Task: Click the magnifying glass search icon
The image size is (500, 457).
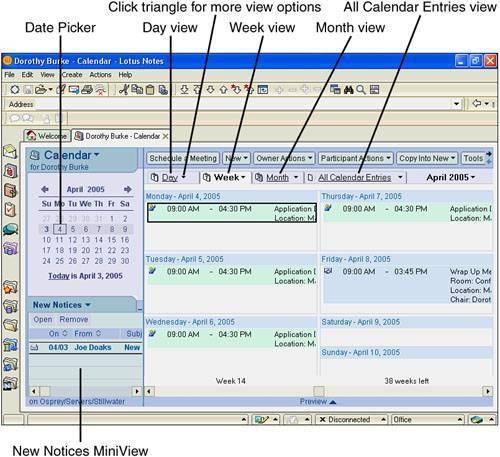Action: (361, 89)
